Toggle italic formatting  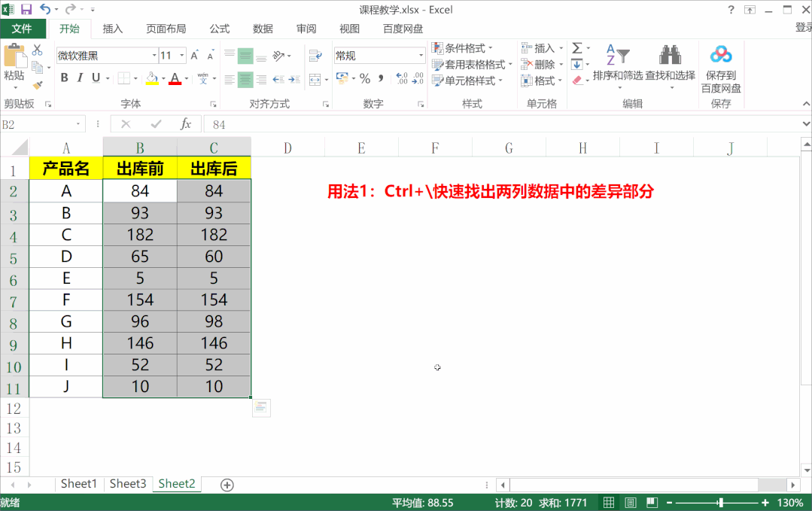[x=80, y=78]
